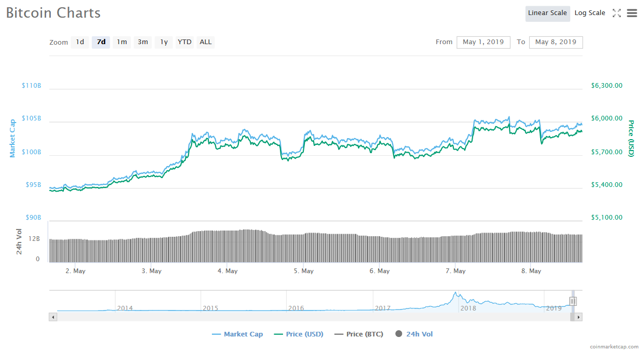Screen dimensions: 644x351
Task: Click the 2. May date axis label
Action: pos(75,271)
